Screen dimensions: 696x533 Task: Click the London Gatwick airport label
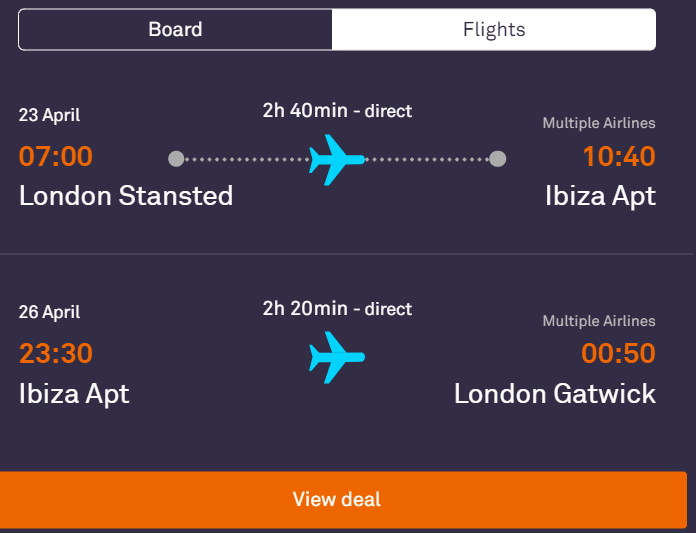(555, 394)
